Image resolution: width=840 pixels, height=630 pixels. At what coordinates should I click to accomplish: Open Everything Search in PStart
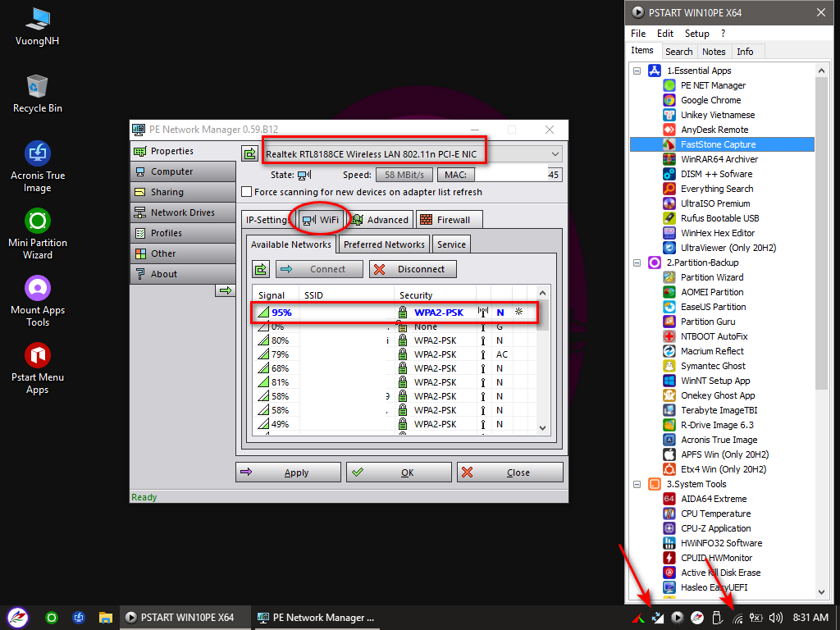click(716, 189)
